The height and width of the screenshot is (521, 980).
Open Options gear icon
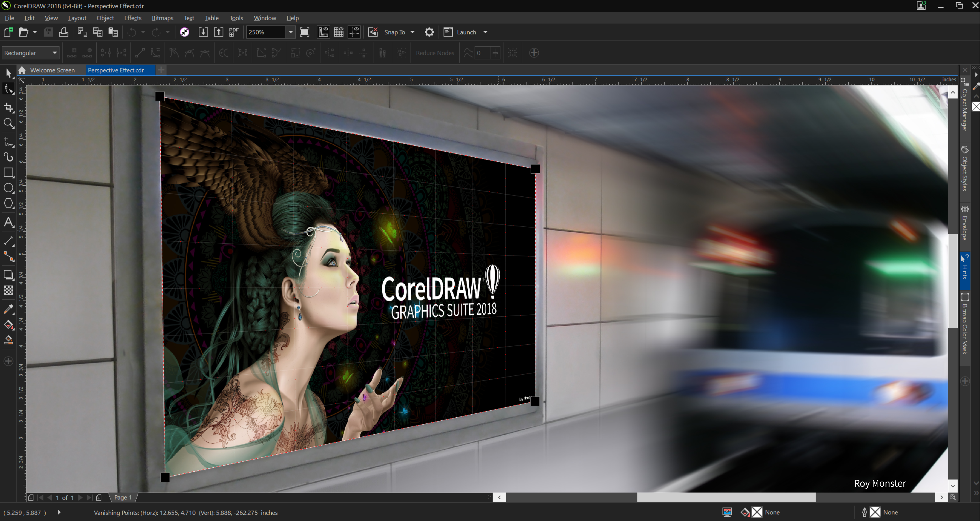[x=429, y=32]
